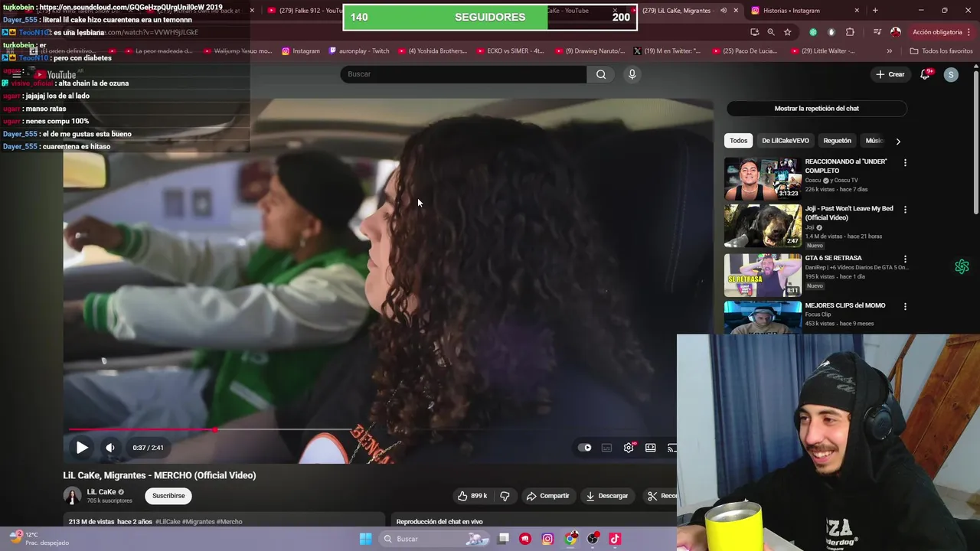Open options menu for REACCIONANDO al UNDER video
This screenshot has width=980, height=551.
point(905,163)
